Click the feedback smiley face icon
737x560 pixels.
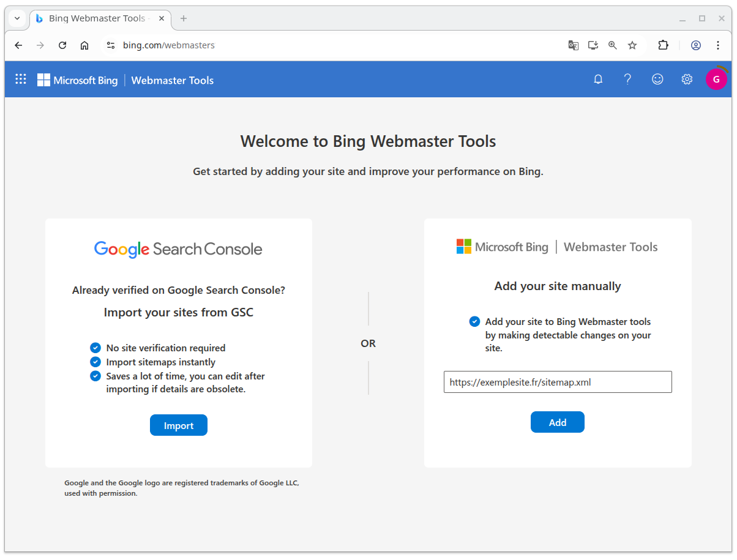pyautogui.click(x=657, y=79)
